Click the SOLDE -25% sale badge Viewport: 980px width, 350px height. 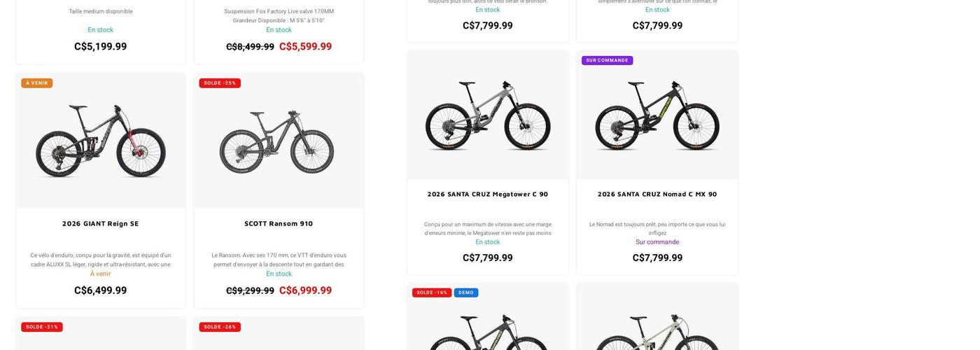coord(220,83)
